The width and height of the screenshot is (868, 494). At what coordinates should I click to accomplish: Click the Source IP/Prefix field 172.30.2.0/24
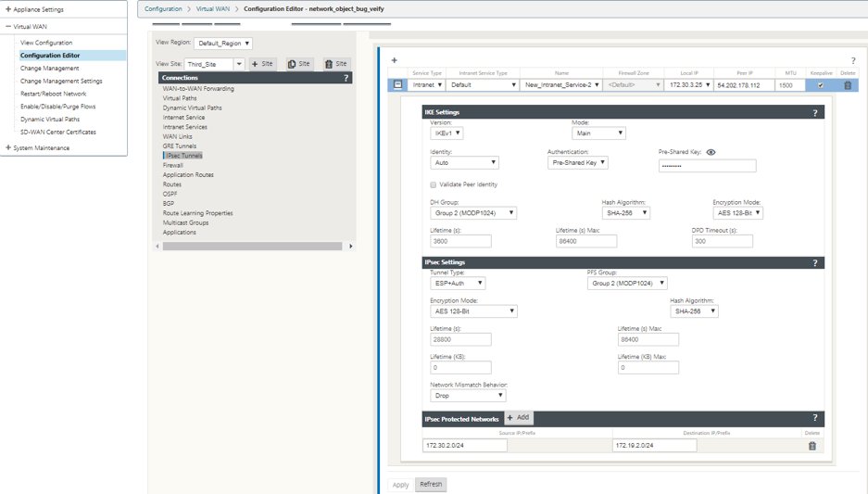coord(464,445)
